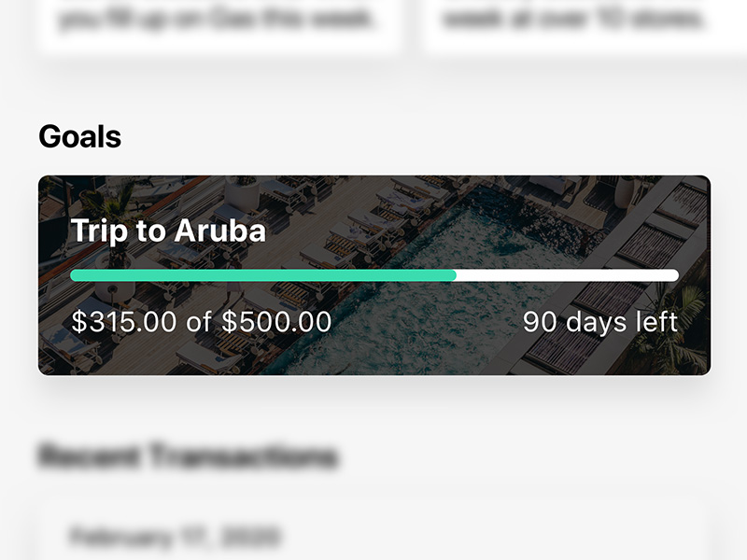The width and height of the screenshot is (747, 560).
Task: Select the blurred February 17, 2020 date
Action: (174, 538)
